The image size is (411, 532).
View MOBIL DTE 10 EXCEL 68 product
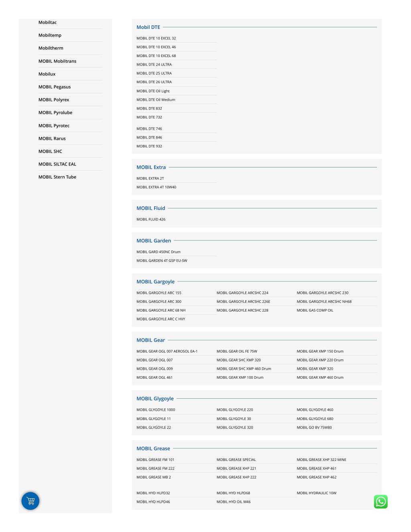pyautogui.click(x=156, y=56)
